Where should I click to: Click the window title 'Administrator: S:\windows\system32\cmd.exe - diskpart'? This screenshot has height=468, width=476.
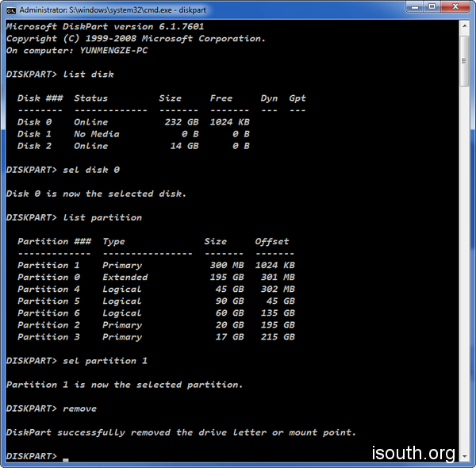113,10
